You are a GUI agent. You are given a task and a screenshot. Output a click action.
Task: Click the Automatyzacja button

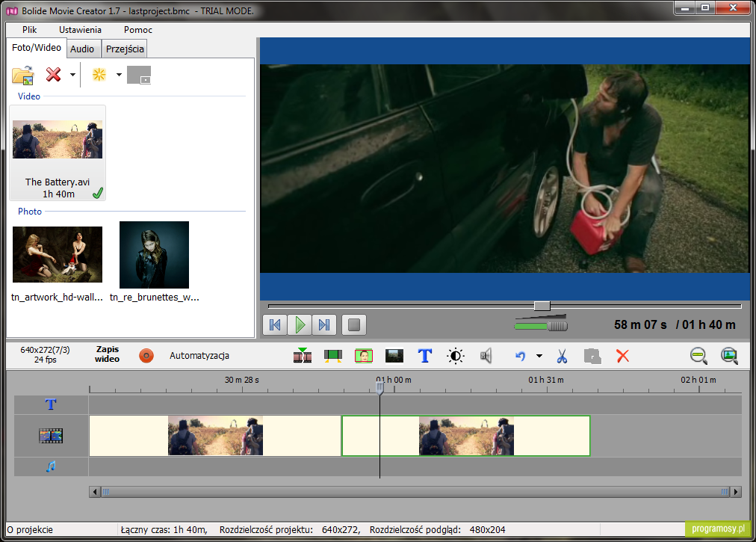[x=199, y=356]
